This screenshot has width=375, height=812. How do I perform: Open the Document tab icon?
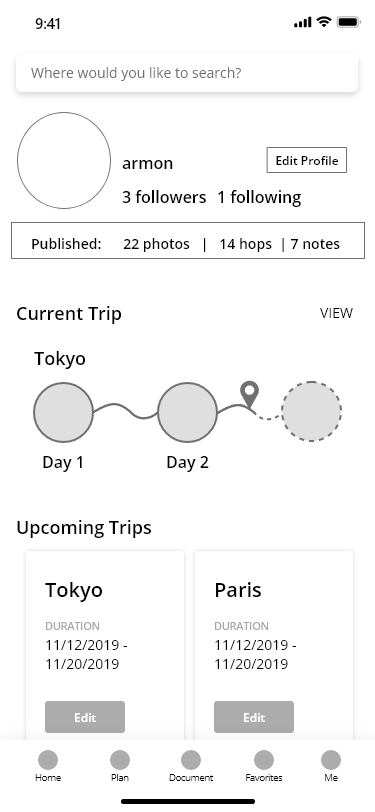point(191,760)
